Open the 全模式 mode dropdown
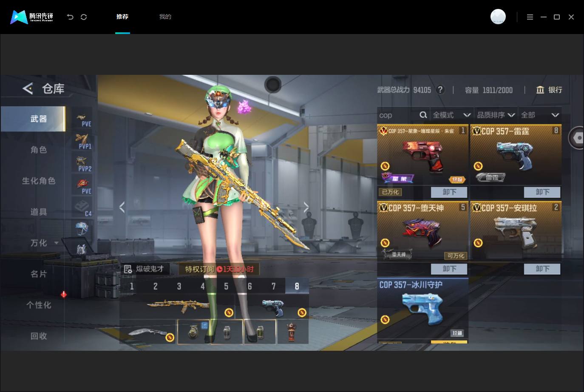The image size is (584, 392). (x=452, y=115)
